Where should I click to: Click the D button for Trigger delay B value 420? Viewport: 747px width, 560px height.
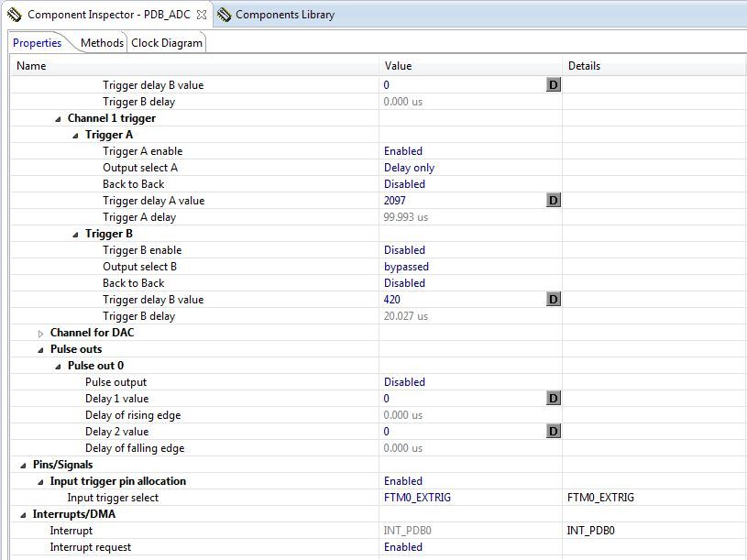click(x=553, y=300)
